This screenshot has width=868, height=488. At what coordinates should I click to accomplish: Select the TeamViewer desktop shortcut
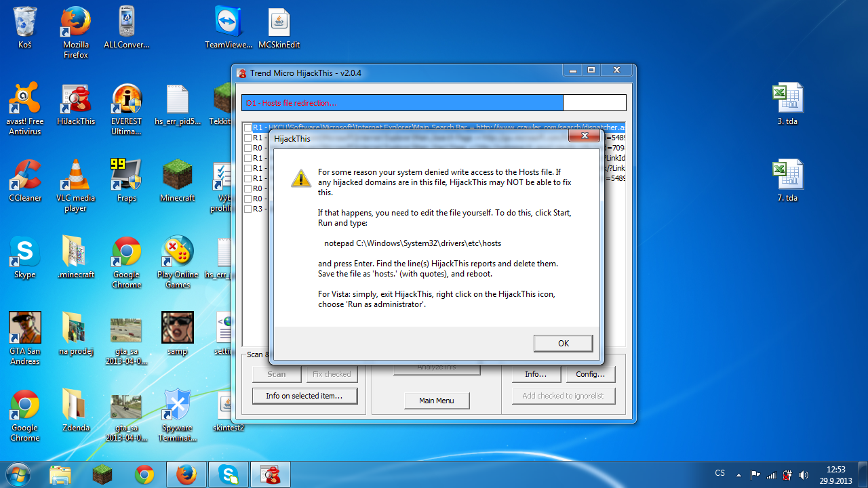229,28
